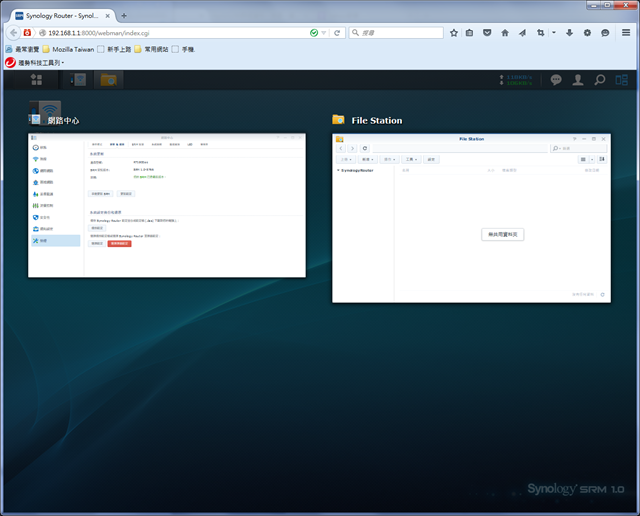The image size is (640, 516).
Task: Reload the current page
Action: (337, 33)
